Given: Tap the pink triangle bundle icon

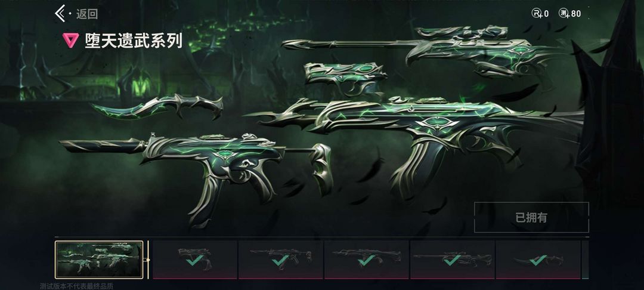Looking at the screenshot, I should tap(70, 40).
